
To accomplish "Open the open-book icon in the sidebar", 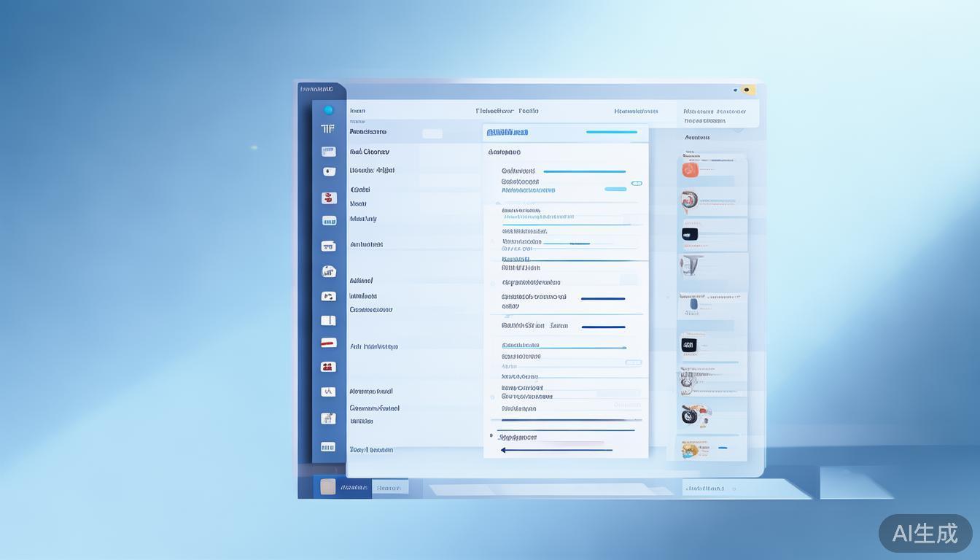I will [328, 320].
